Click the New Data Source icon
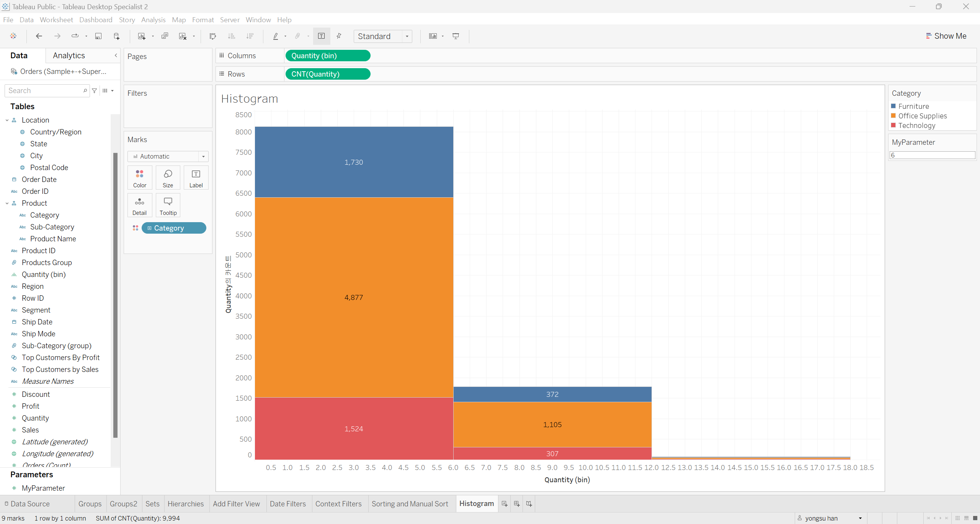The height and width of the screenshot is (524, 980). 117,36
